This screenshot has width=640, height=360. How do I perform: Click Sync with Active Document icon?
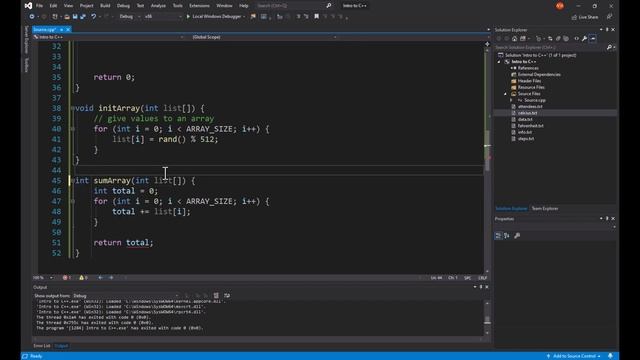(x=550, y=39)
